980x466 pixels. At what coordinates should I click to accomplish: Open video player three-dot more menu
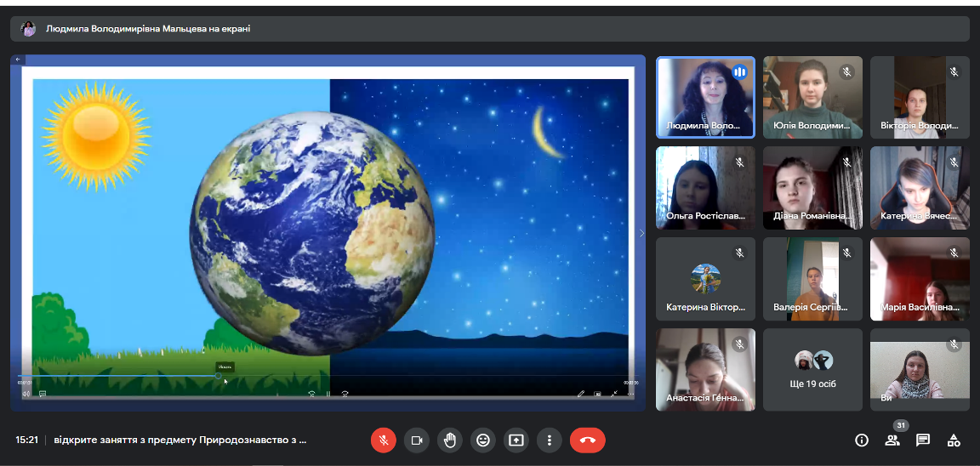coord(630,395)
